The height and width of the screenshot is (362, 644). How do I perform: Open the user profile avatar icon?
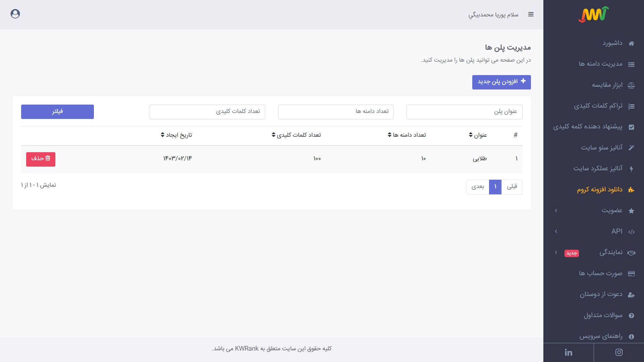tap(15, 14)
